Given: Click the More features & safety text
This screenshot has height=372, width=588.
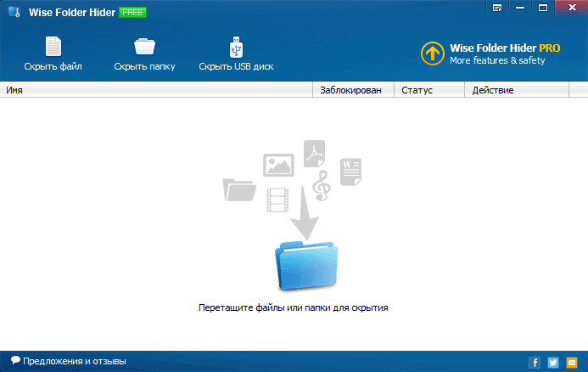Looking at the screenshot, I should (497, 60).
